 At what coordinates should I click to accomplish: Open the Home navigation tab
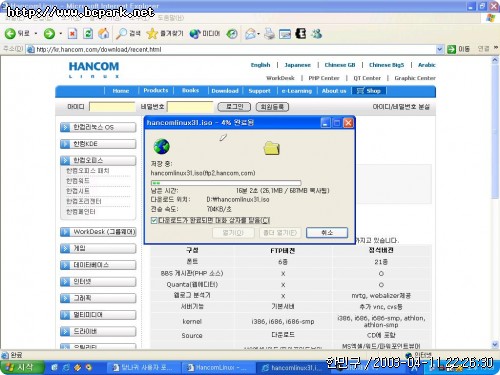coord(121,91)
